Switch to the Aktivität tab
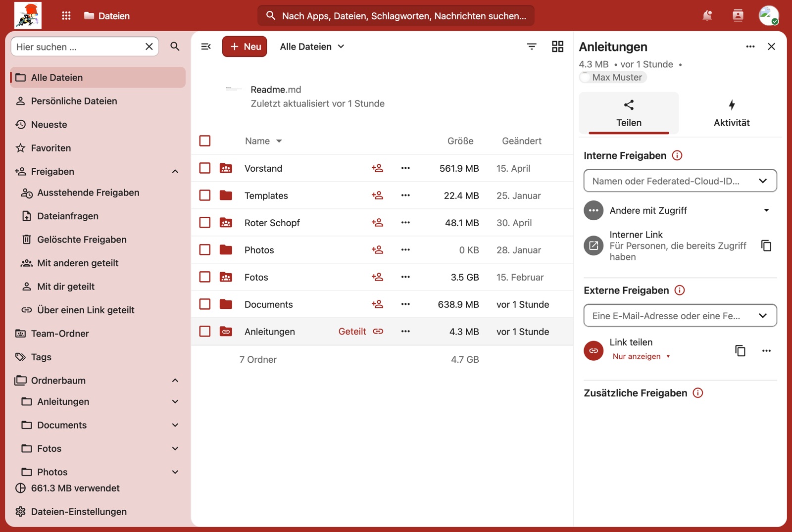The height and width of the screenshot is (532, 792). (732, 113)
